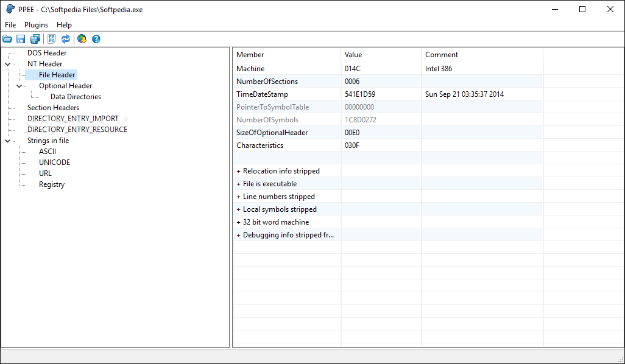Select DOS Header in the tree
The width and height of the screenshot is (625, 364).
(x=47, y=53)
